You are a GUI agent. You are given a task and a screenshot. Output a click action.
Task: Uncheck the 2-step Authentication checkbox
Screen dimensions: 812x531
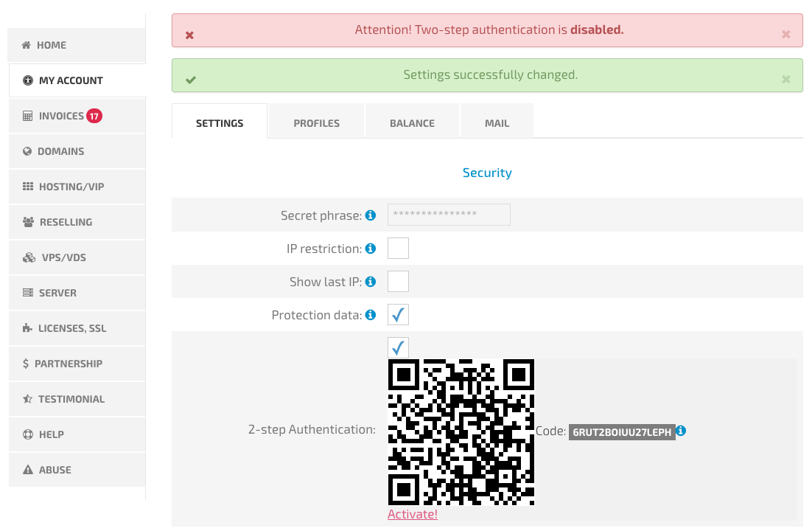[398, 347]
